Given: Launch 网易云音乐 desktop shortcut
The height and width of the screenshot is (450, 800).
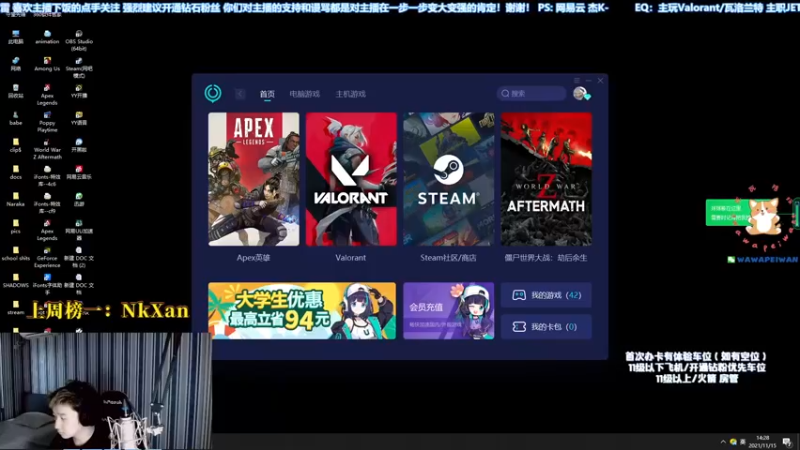Looking at the screenshot, I should 79,172.
